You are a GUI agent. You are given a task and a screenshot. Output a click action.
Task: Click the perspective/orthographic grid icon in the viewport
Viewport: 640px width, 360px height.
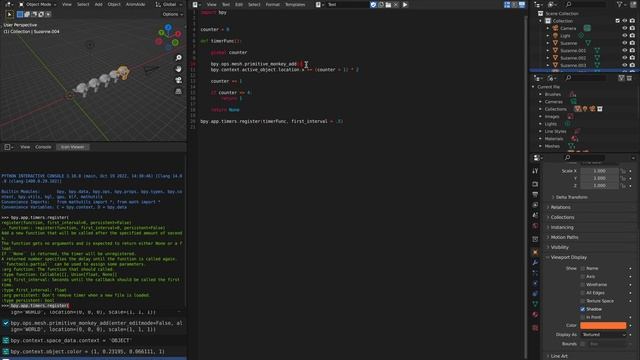178,91
